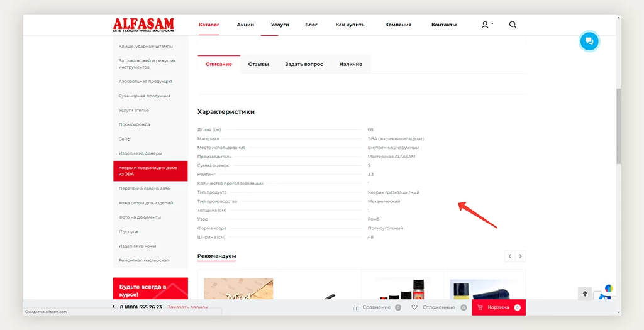Click the ALFASAM logo
Viewport: 644px width, 330px height.
click(143, 25)
